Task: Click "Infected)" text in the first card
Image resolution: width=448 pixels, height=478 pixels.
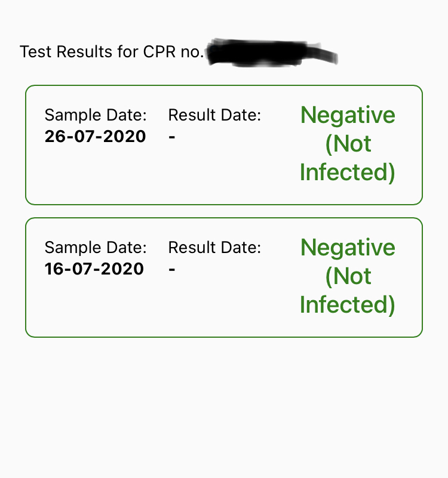Action: [348, 172]
